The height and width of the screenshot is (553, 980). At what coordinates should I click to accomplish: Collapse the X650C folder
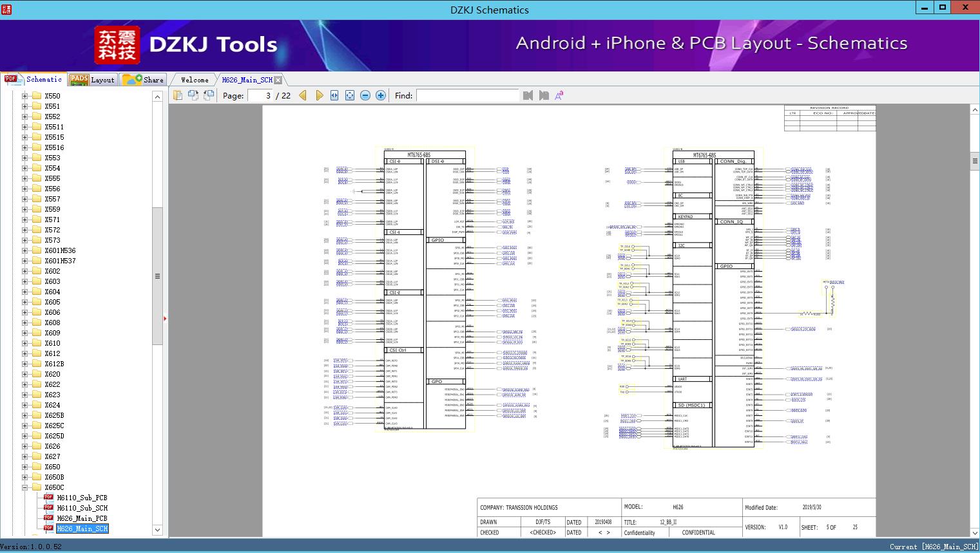coord(25,487)
